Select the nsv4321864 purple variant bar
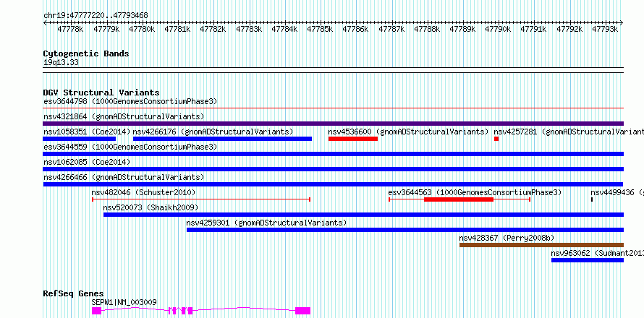This screenshot has height=318, width=644. tap(333, 124)
